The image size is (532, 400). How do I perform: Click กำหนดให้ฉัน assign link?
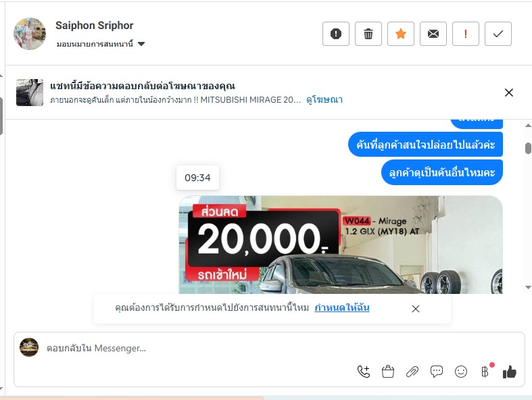point(342,307)
